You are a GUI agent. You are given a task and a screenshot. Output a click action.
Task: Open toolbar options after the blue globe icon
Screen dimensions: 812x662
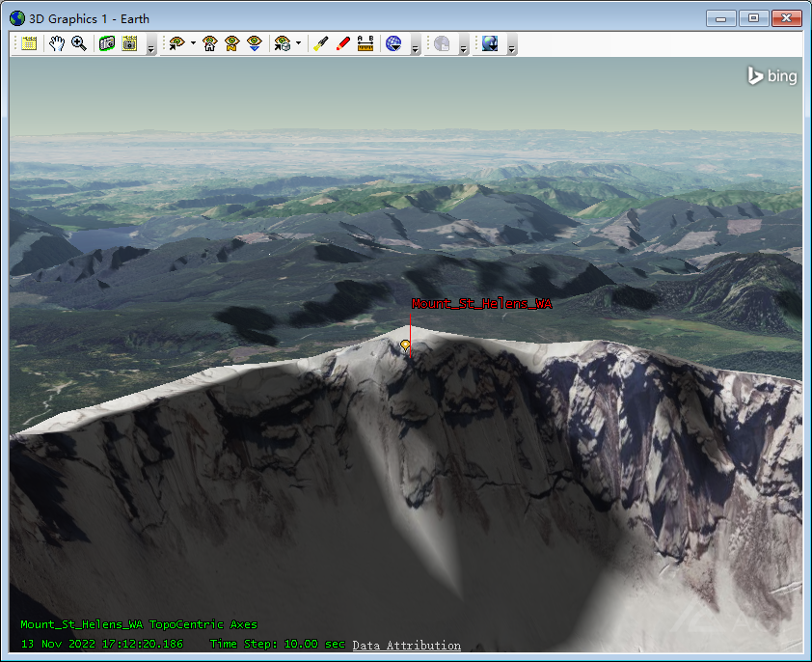point(415,47)
